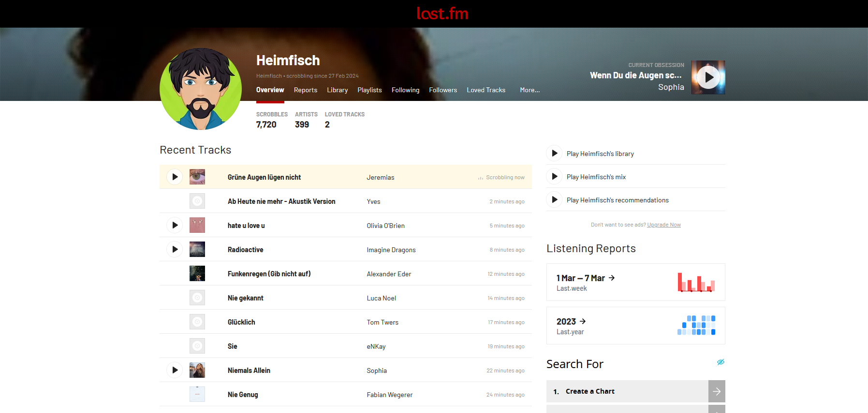Open placeholder cover for Sie
Screen dimensions: 868x413
tap(197, 346)
